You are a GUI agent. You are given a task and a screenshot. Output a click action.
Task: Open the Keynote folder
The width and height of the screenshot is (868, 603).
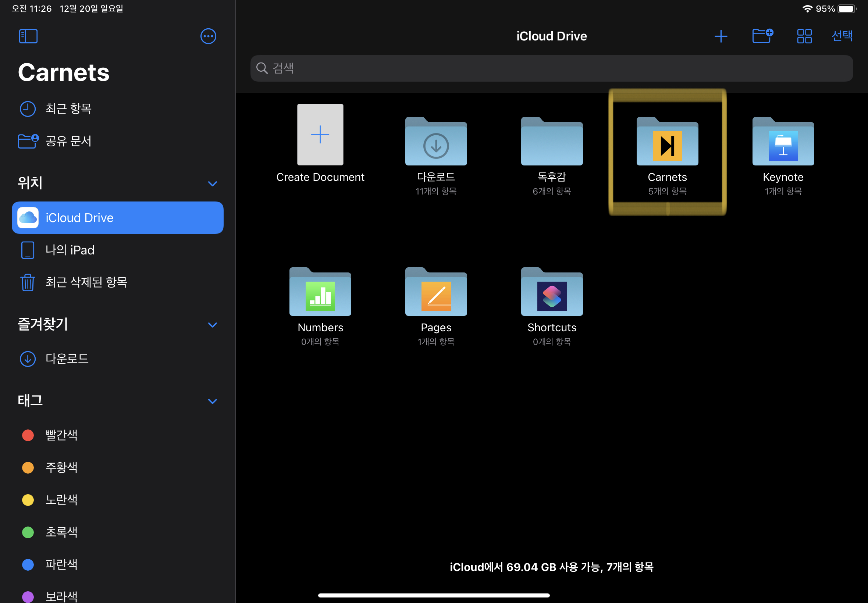click(x=783, y=143)
